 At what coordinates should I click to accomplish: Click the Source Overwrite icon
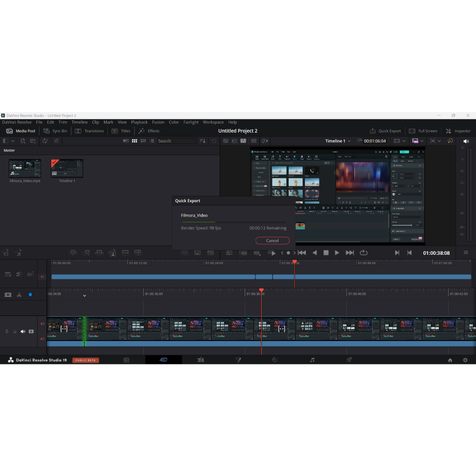[138, 252]
